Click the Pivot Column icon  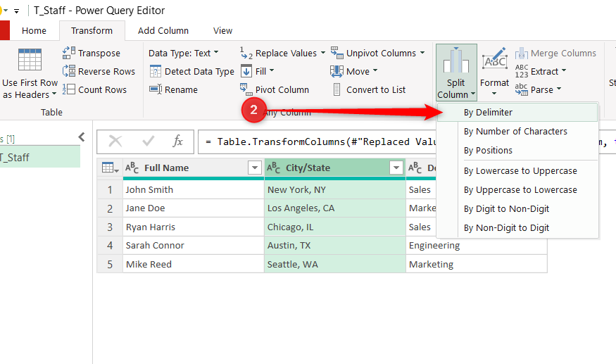coord(246,89)
